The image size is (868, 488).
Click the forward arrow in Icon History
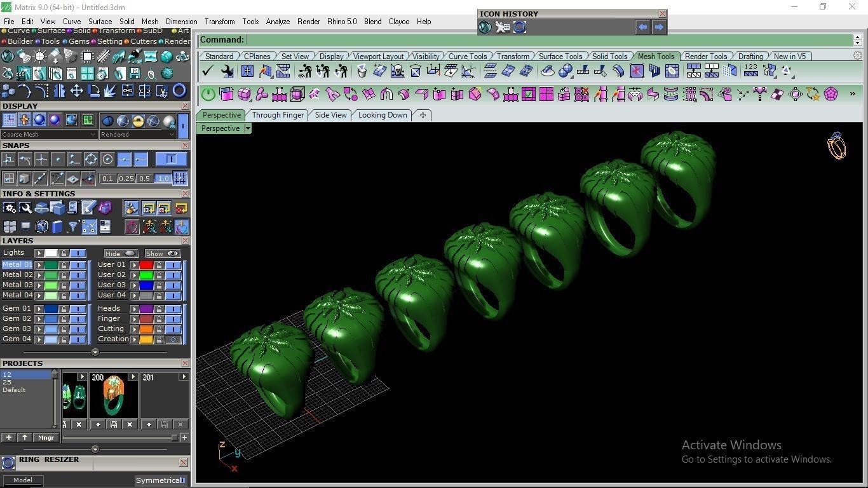click(659, 27)
